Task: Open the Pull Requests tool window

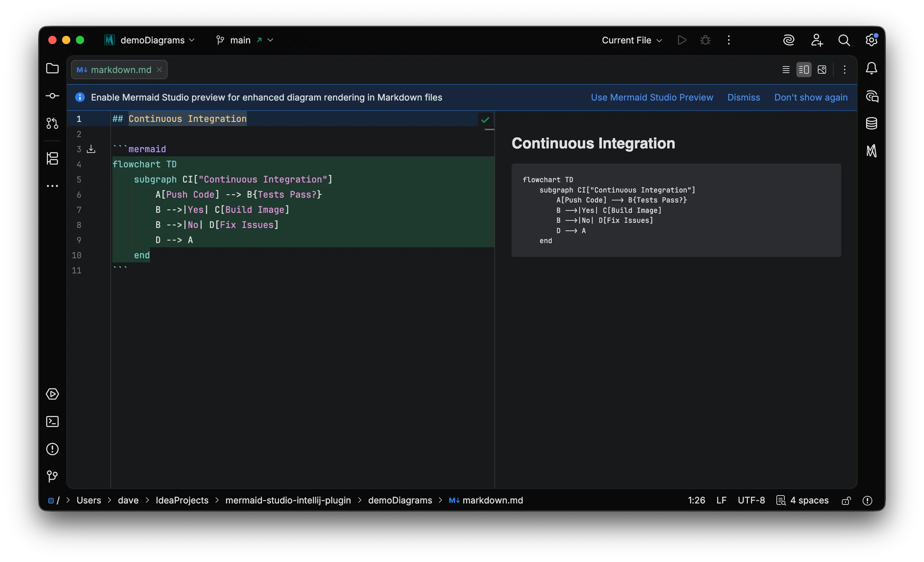Action: point(52,123)
